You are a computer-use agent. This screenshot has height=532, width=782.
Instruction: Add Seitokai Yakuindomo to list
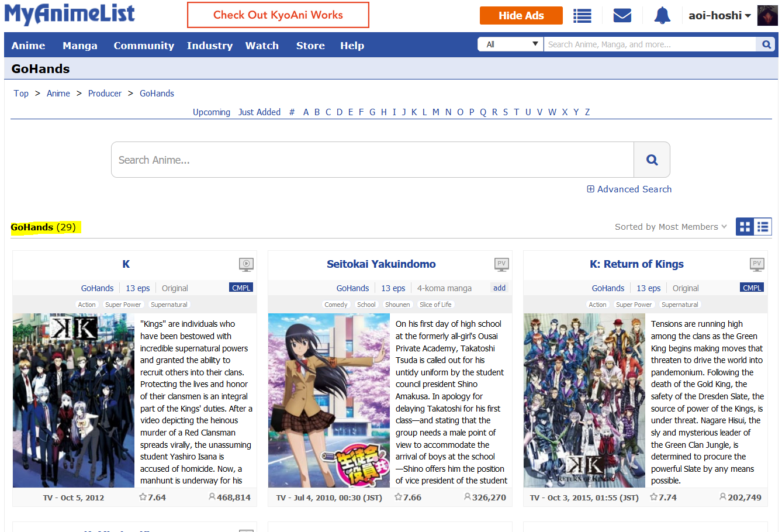(499, 288)
